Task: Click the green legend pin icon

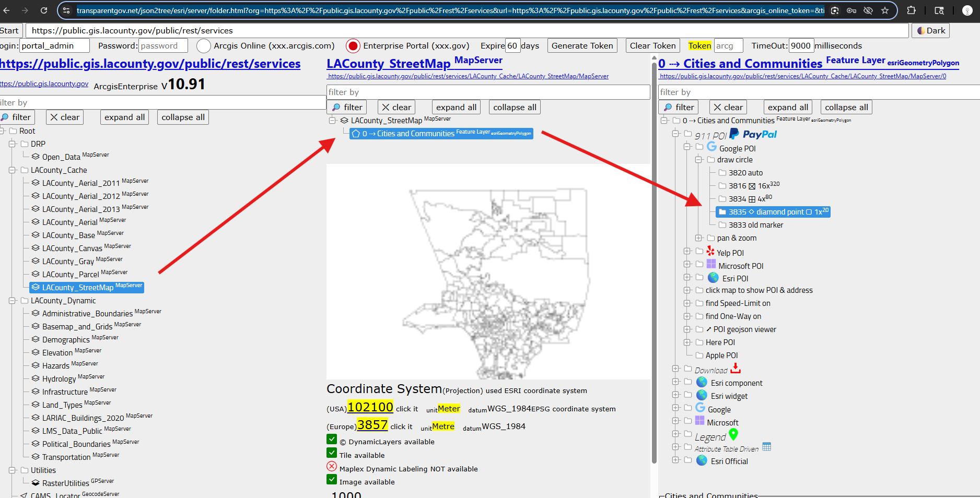Action: tap(733, 434)
